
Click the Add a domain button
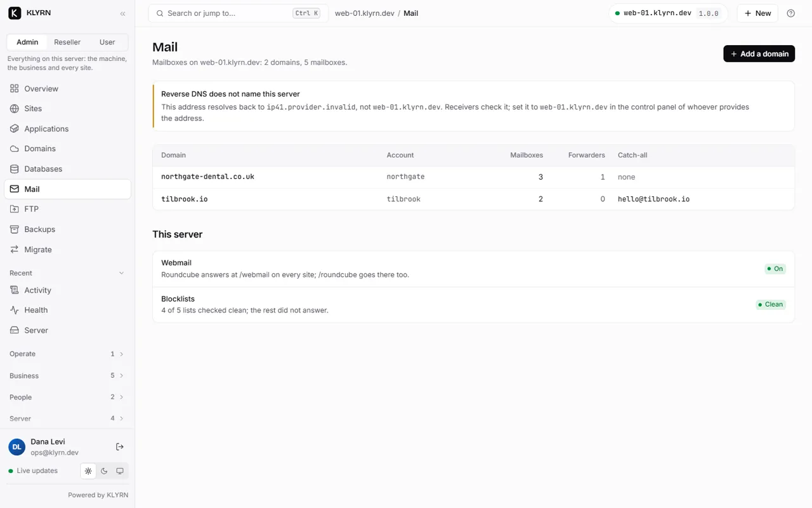759,54
